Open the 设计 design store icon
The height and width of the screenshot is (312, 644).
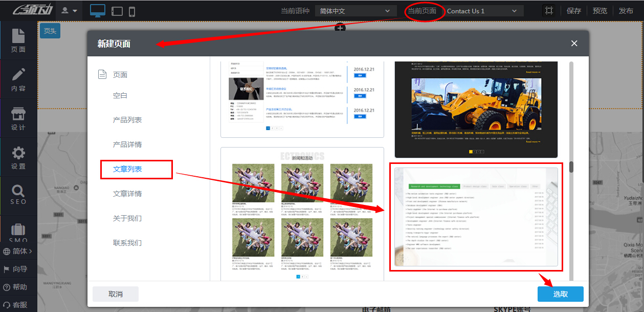pos(18,118)
